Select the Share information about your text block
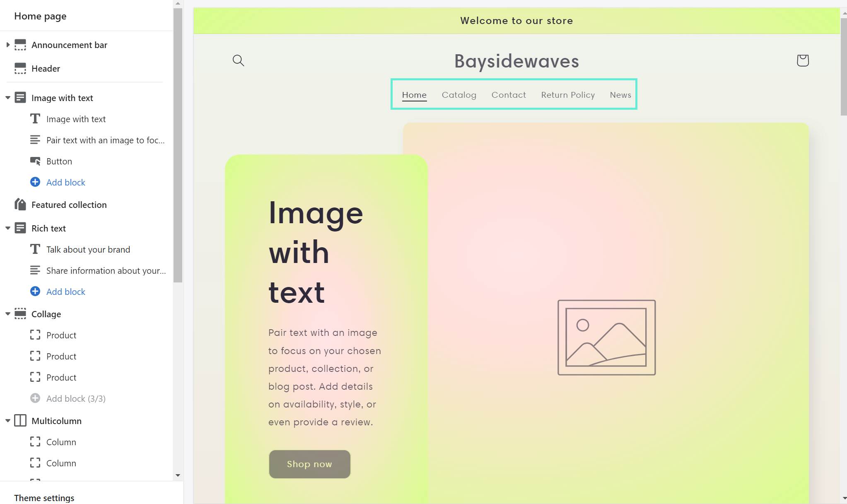This screenshot has width=847, height=504. point(106,270)
